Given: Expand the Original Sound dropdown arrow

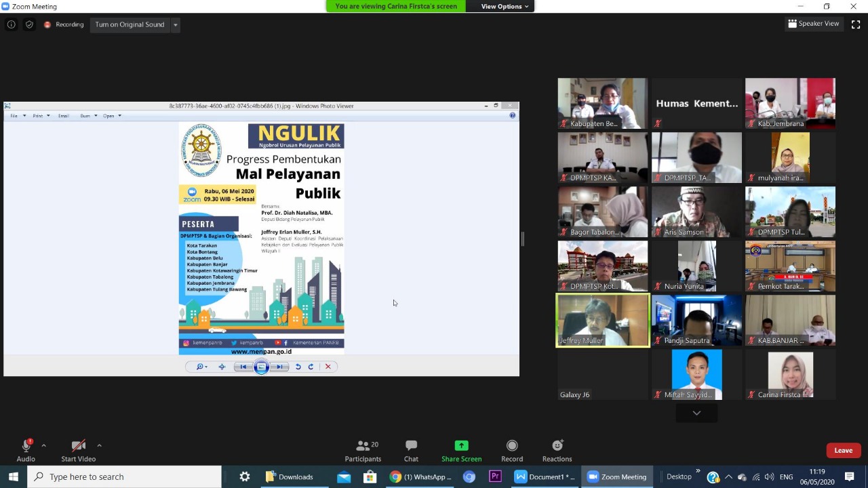Looking at the screenshot, I should tap(176, 24).
